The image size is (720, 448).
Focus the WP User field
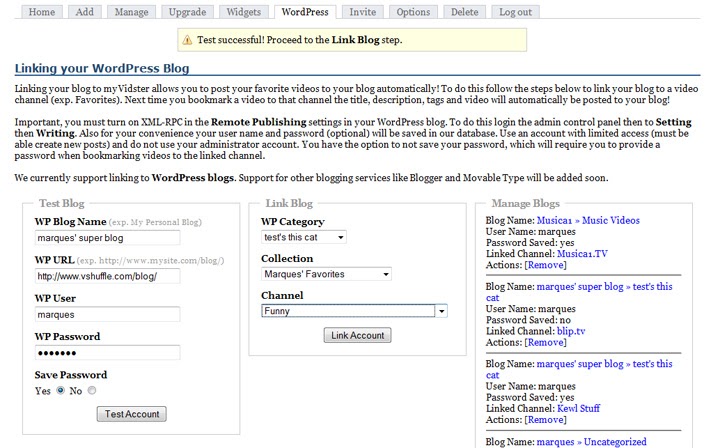click(x=107, y=314)
